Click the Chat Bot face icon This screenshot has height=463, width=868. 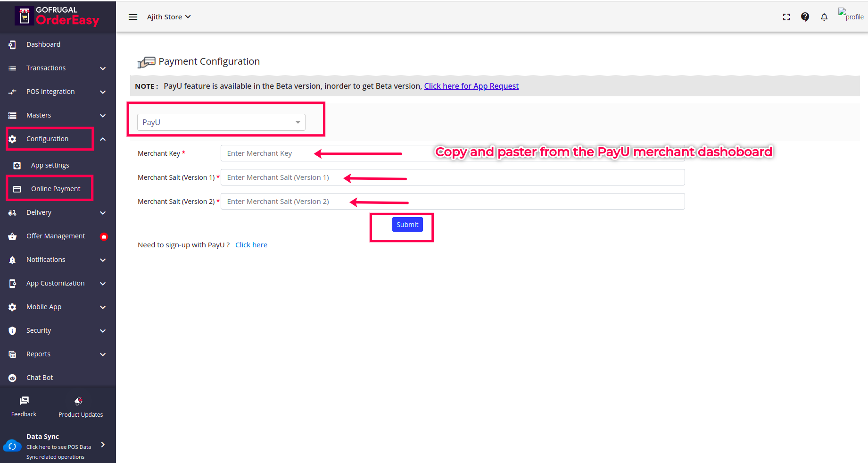12,378
